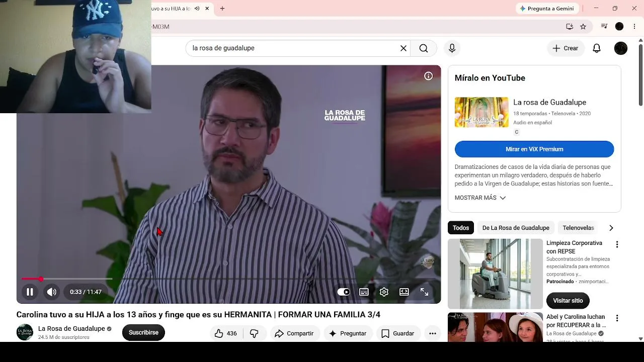Show more filter chips with arrow
Viewport: 644px width, 362px height.
(611, 228)
